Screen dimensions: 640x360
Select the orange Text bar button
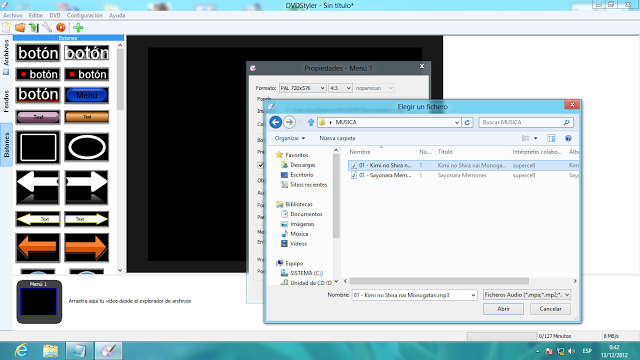87,117
